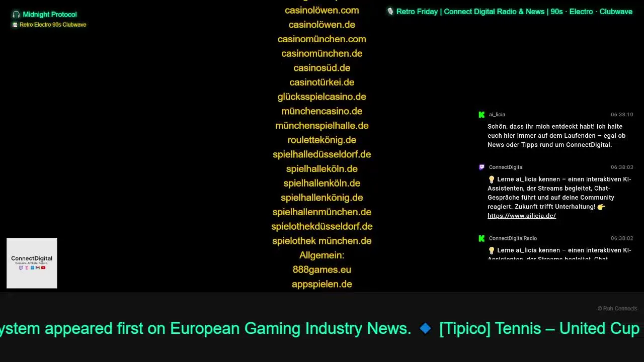Screen dimensions: 644x362
Task: Click the pointing hand emoji after Unterhaltung!
Action: coord(602,207)
